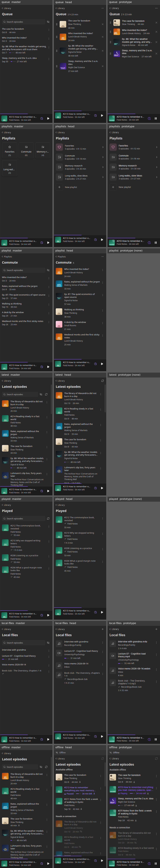Remove 'The case for boredom' in queue head

[x=102, y=24]
